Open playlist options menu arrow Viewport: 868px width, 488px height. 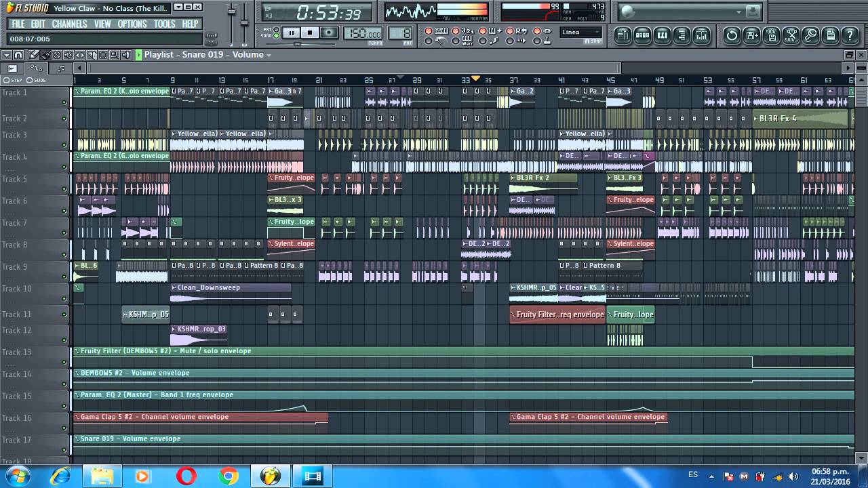point(7,55)
